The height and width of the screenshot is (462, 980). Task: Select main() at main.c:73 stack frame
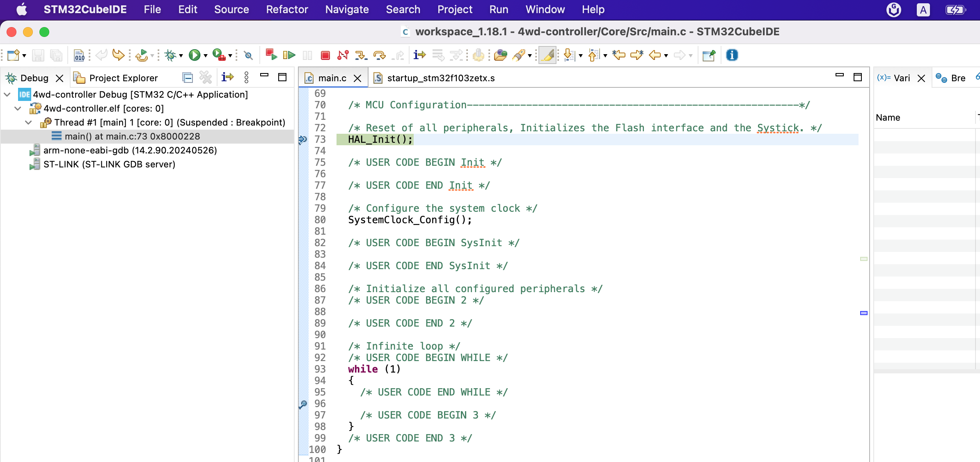[132, 136]
